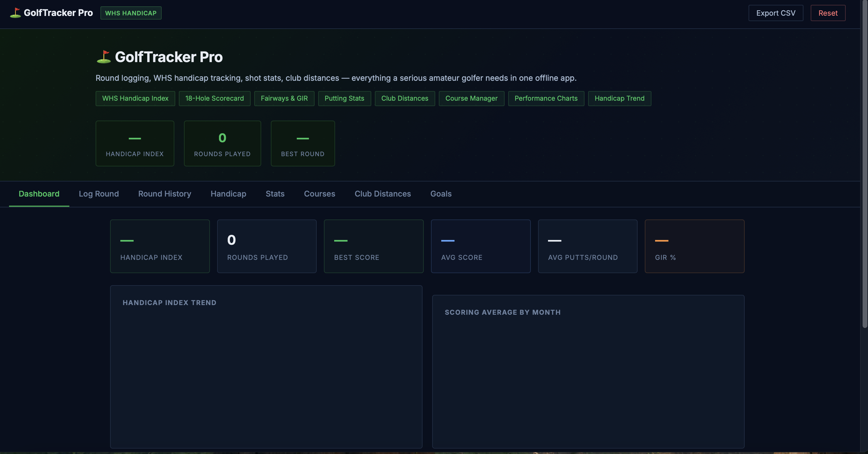Open the Club Distances tab
The image size is (868, 454).
coord(382,194)
